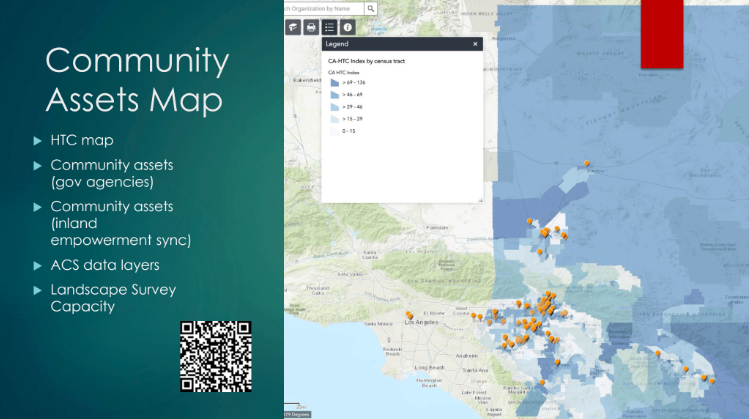Click the darkest >69-136 legend swatch
The image size is (749, 419).
click(x=334, y=84)
